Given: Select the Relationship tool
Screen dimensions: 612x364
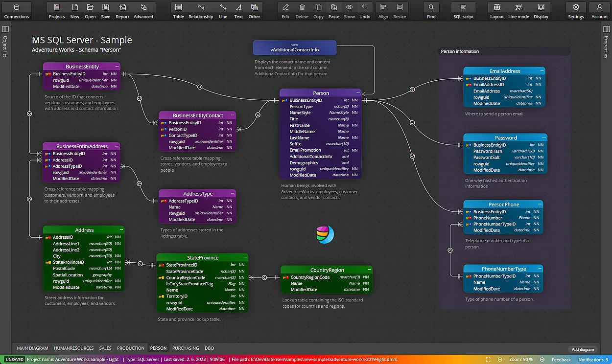Looking at the screenshot, I should pos(201,11).
